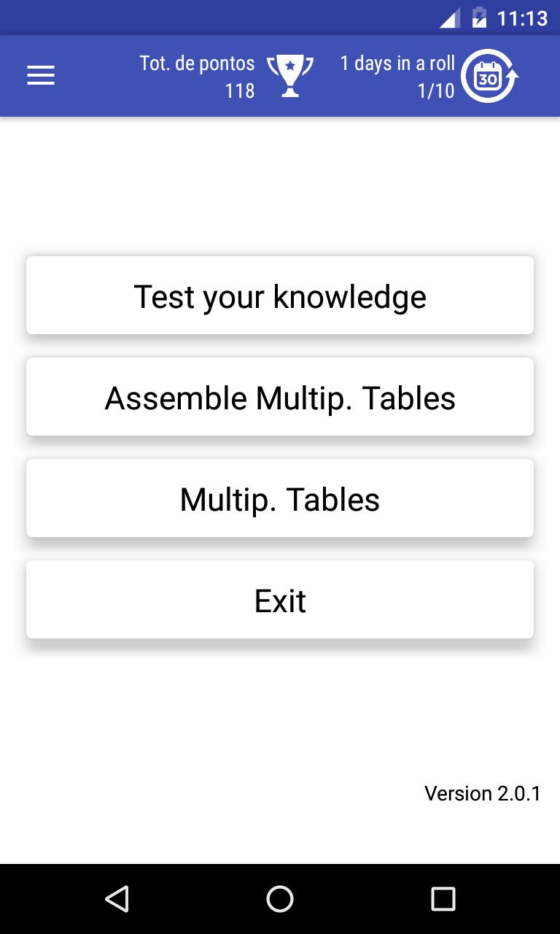Select the back arrow in the navigation bar
Screen dimensions: 560x934
118,900
